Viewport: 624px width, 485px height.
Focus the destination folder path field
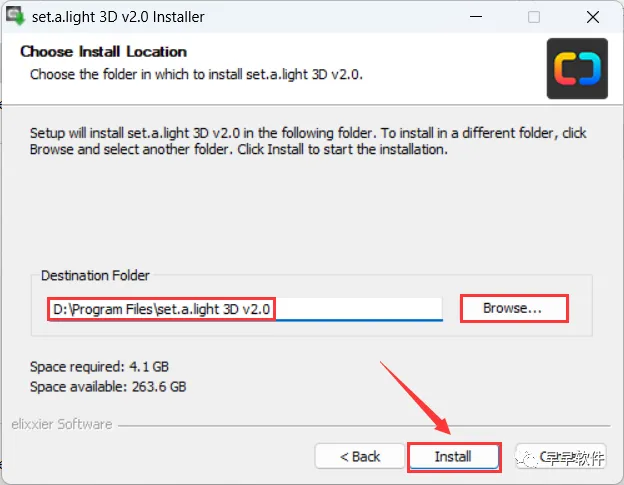tap(246, 309)
